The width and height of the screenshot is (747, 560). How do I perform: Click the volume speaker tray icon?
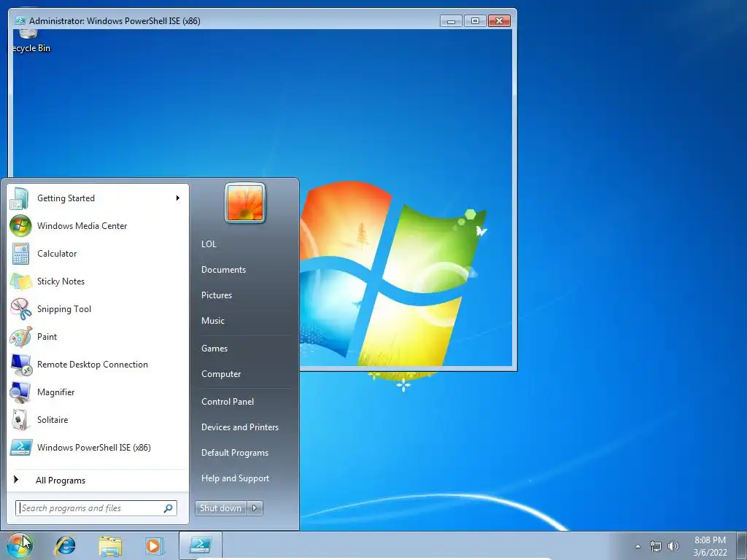click(673, 546)
